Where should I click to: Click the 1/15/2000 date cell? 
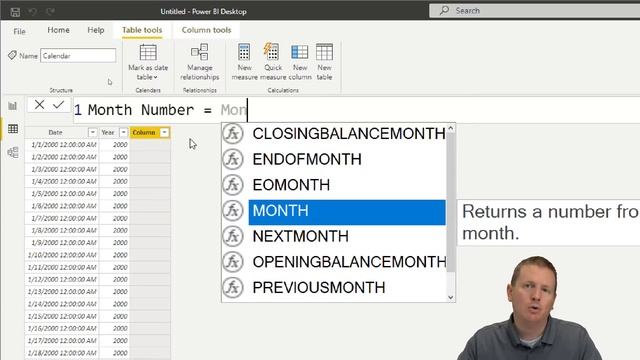pos(62,316)
